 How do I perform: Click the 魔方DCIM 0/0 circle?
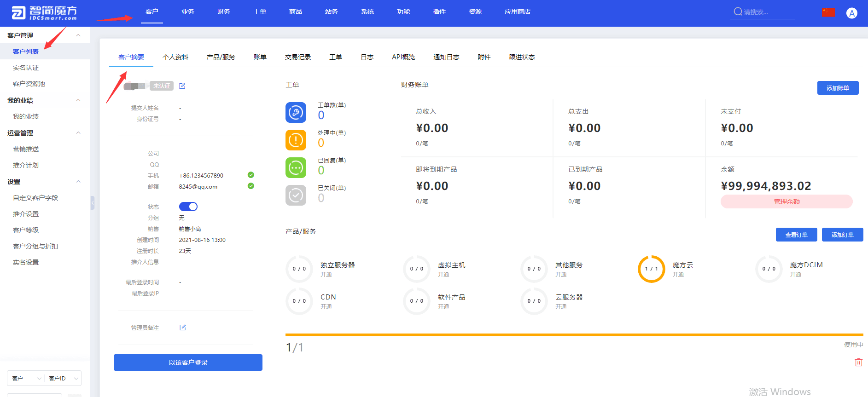click(x=769, y=269)
